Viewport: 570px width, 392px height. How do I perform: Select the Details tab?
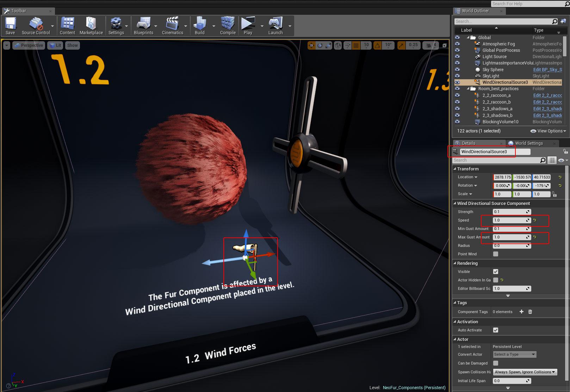(x=469, y=143)
